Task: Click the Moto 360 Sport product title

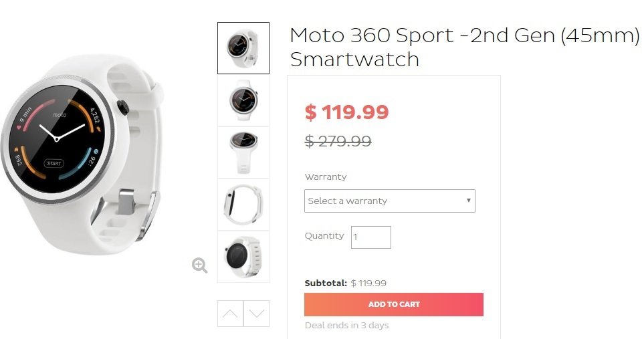Action: 464,47
